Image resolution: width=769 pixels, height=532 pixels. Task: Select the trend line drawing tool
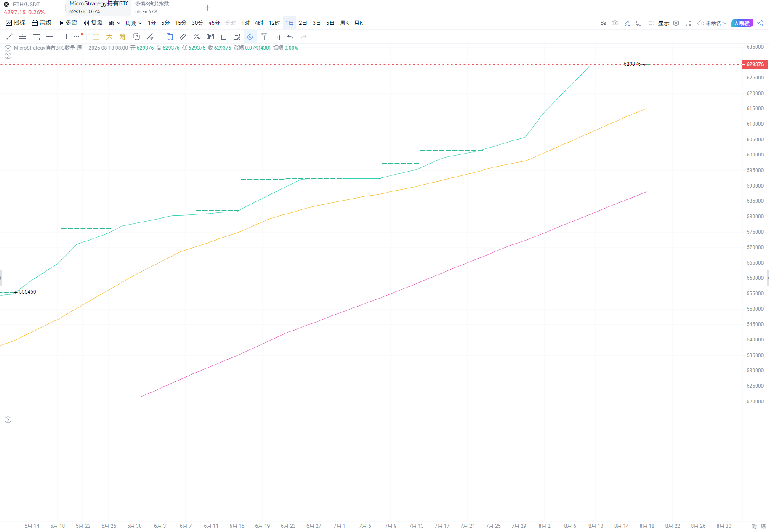point(9,37)
